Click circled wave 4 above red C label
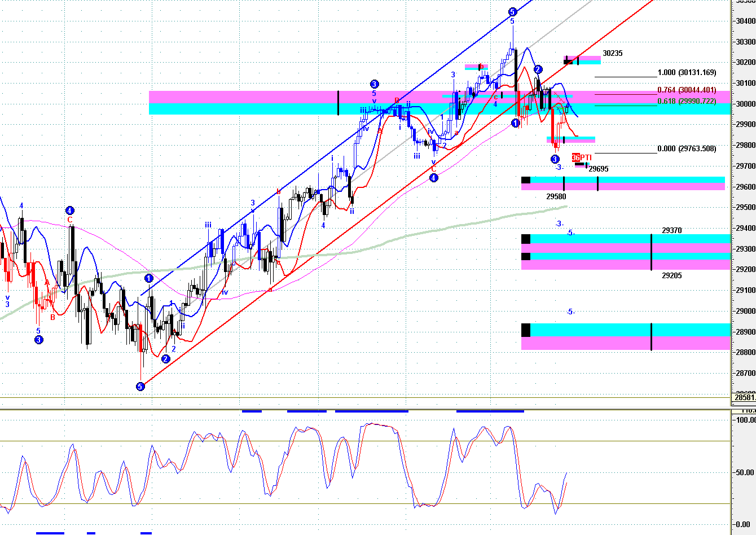 pyautogui.click(x=70, y=210)
